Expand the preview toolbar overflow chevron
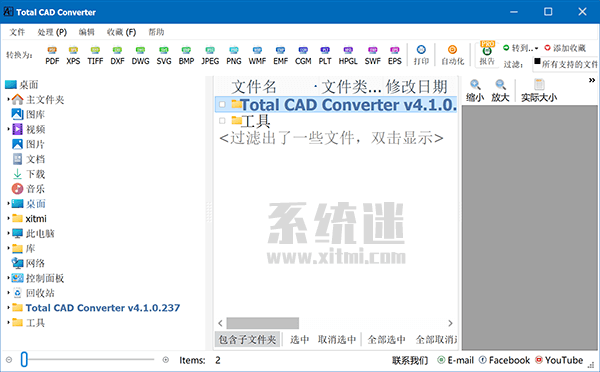Image resolution: width=600 pixels, height=372 pixels. point(592,80)
